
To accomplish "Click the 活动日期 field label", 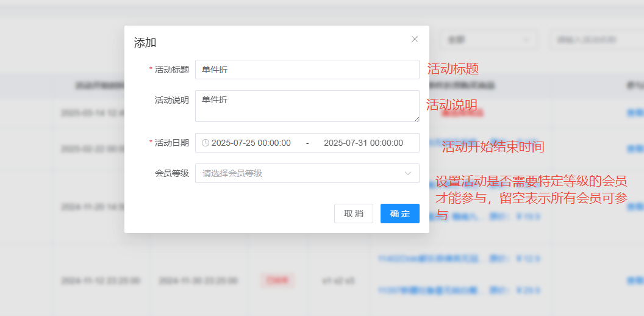I will pyautogui.click(x=171, y=143).
